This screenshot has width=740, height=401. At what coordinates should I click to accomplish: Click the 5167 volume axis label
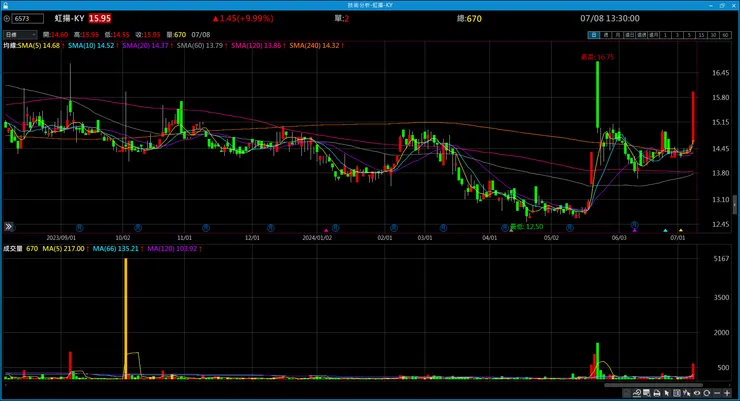(x=721, y=259)
